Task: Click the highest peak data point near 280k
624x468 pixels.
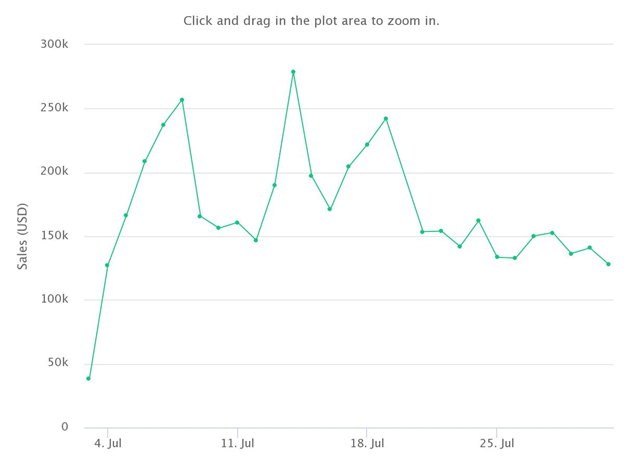Action: [293, 72]
